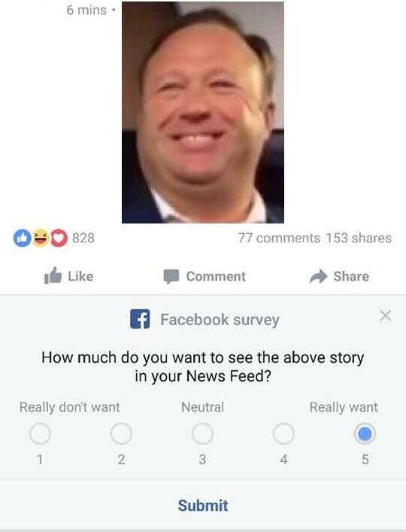Viewport: 406px width, 532px height.
Task: Select rating 5 Really want radio button
Action: coord(365,433)
